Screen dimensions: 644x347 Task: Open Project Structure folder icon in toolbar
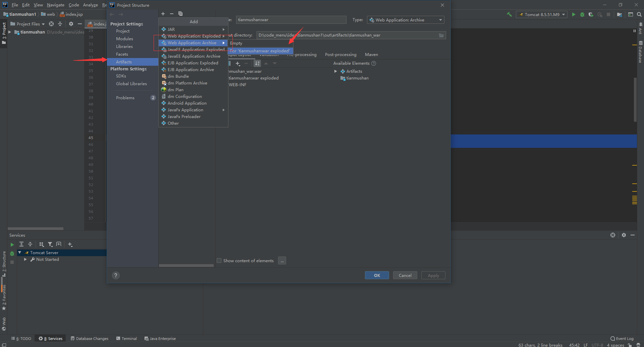pos(620,14)
